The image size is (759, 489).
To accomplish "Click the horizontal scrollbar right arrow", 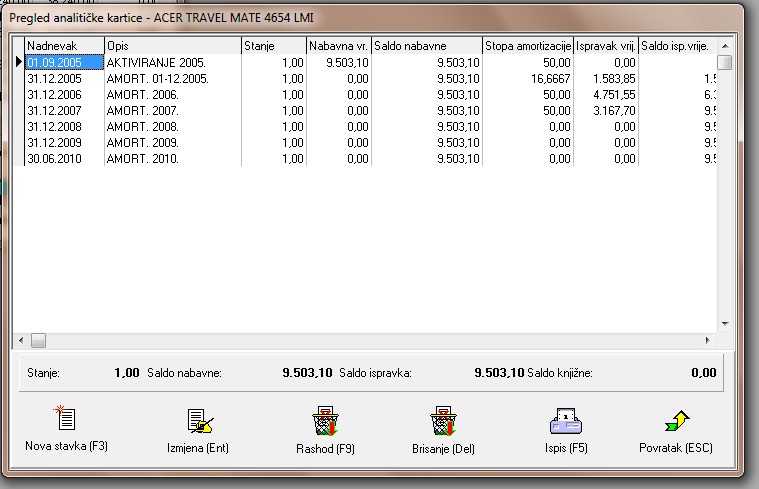I will 708,340.
